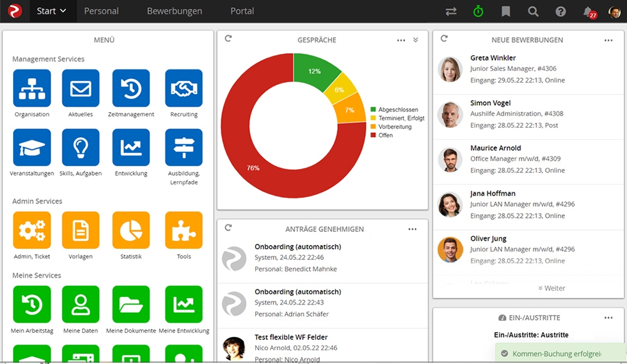The width and height of the screenshot is (627, 364).
Task: Open the Meine Entwicklung green chart tile
Action: pyautogui.click(x=184, y=304)
